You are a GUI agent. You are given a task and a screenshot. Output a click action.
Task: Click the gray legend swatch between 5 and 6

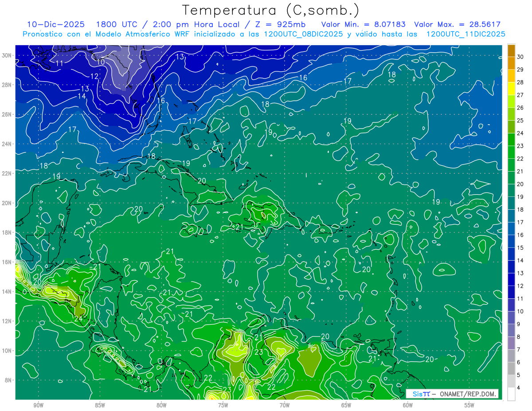click(511, 368)
